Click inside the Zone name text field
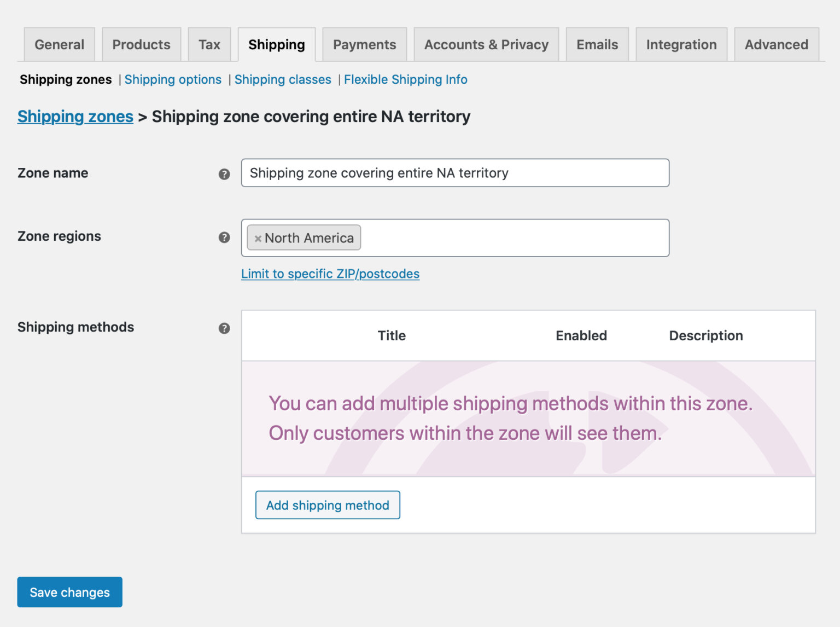The width and height of the screenshot is (840, 627). click(x=455, y=173)
